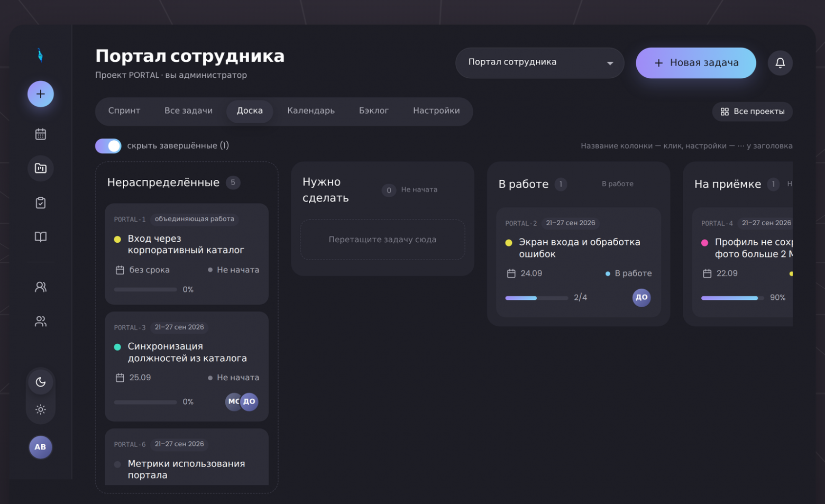Image resolution: width=825 pixels, height=504 pixels.
Task: Click the AB user avatar
Action: [x=40, y=447]
